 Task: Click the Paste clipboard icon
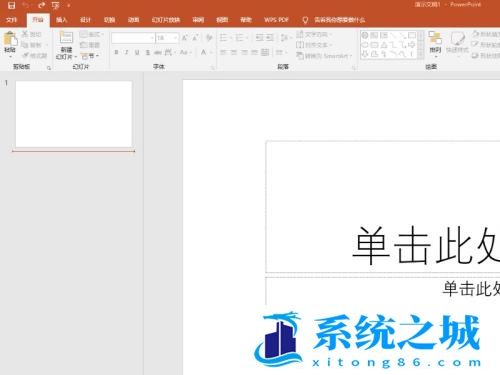click(10, 39)
